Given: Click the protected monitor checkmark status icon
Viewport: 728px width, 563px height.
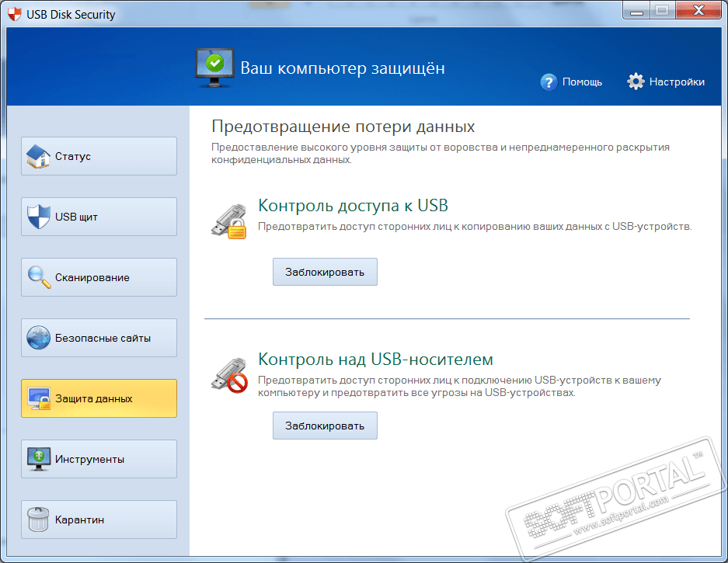Looking at the screenshot, I should tap(214, 68).
